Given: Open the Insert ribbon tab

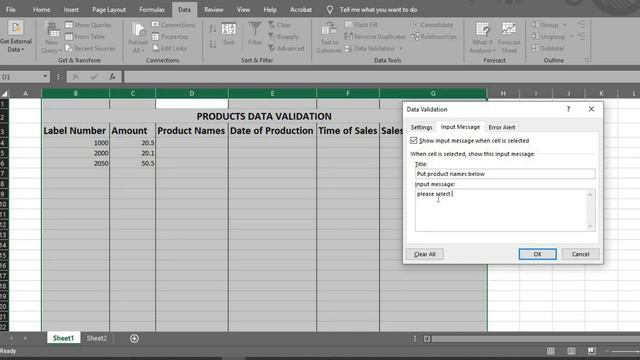Looking at the screenshot, I should pyautogui.click(x=71, y=9).
